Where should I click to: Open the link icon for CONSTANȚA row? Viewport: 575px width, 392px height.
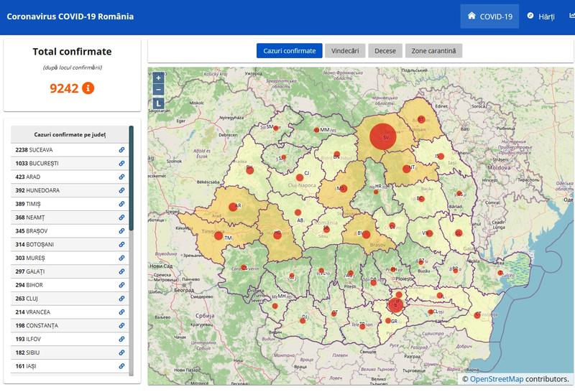[x=122, y=325]
